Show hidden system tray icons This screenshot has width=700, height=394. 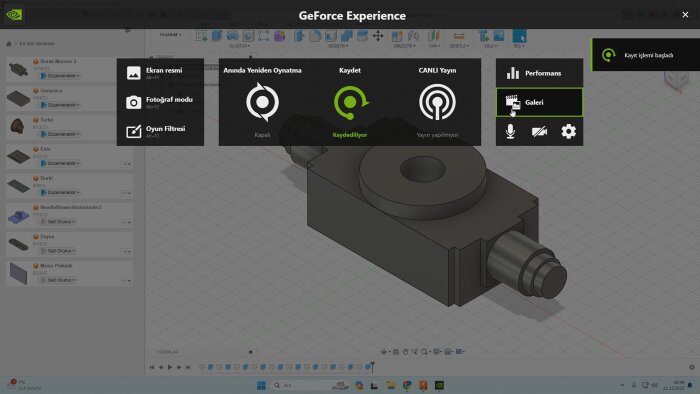622,385
